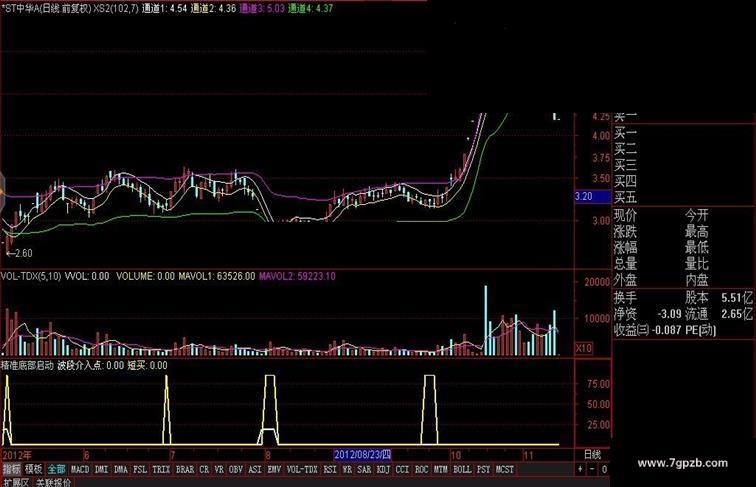Switch to the VOL-TDX indicator
756x487 pixels.
(302, 469)
